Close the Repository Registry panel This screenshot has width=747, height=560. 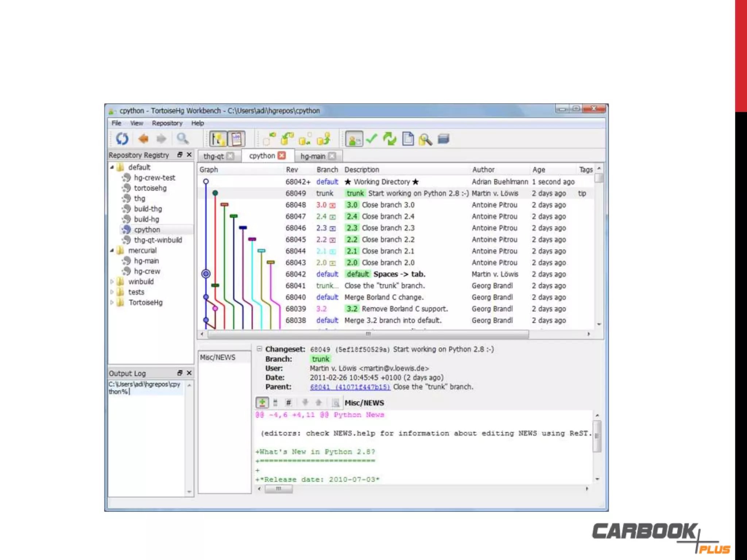189,155
